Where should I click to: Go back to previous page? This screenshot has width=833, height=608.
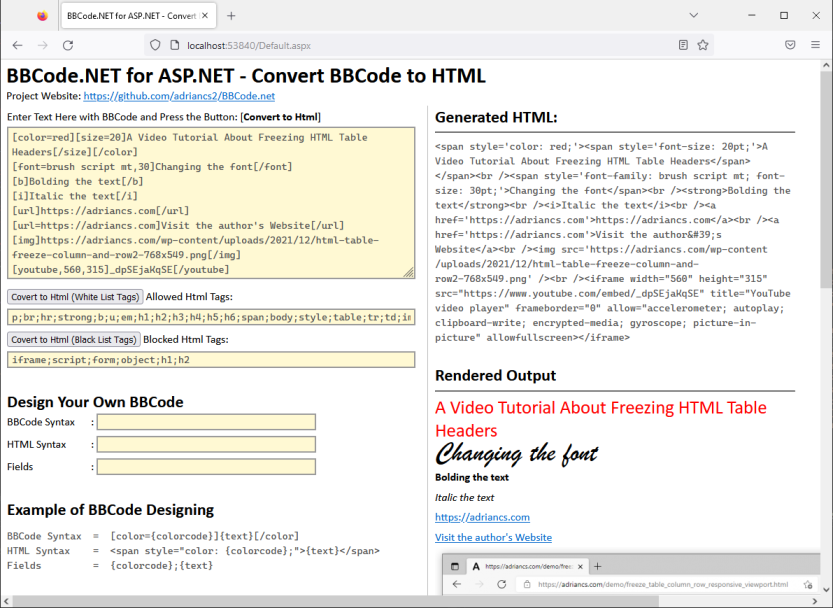coord(18,45)
